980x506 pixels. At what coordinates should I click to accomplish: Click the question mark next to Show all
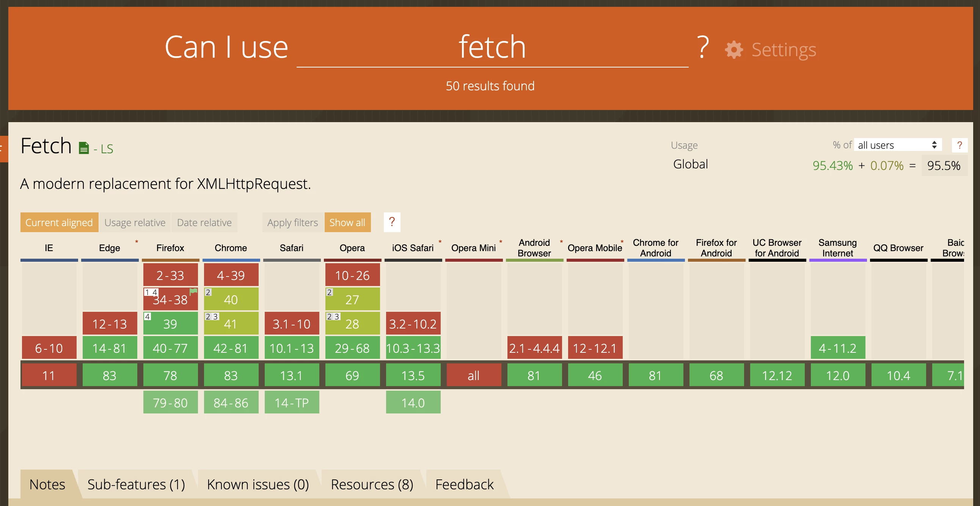click(x=392, y=222)
